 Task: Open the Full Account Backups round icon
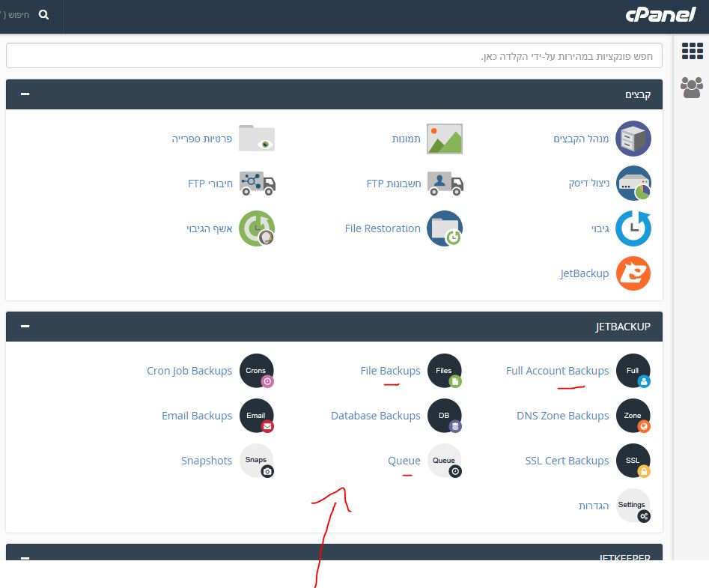click(633, 371)
